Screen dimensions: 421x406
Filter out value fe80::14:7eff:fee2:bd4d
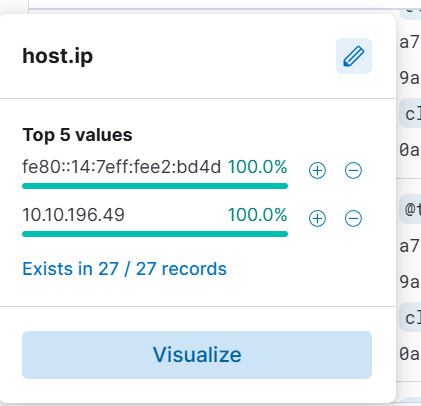[353, 171]
